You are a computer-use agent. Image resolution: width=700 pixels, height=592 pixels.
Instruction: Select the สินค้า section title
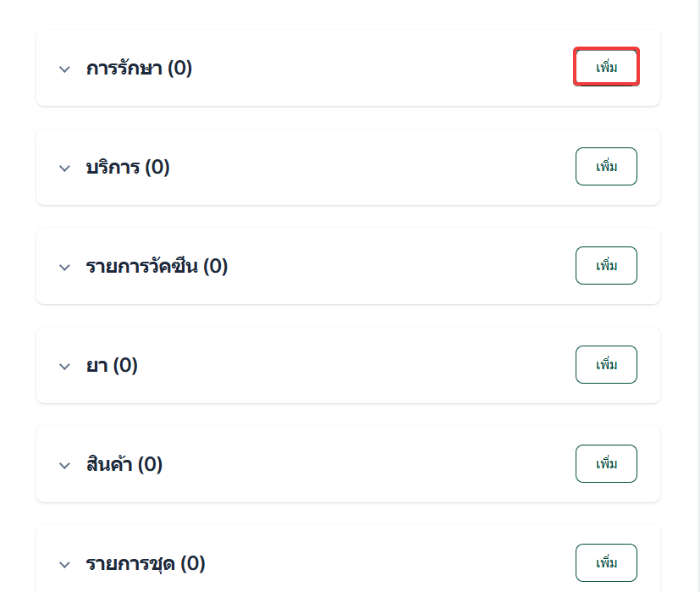tap(110, 465)
